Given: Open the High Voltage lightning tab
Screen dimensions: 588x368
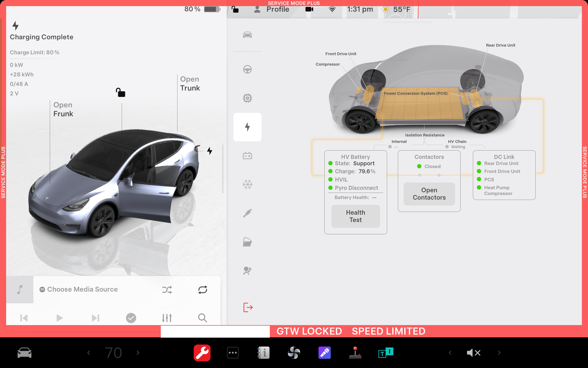Looking at the screenshot, I should pos(247,127).
